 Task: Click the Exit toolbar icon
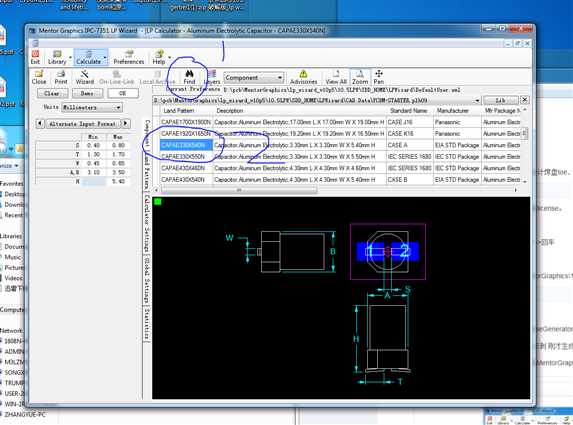(x=35, y=57)
